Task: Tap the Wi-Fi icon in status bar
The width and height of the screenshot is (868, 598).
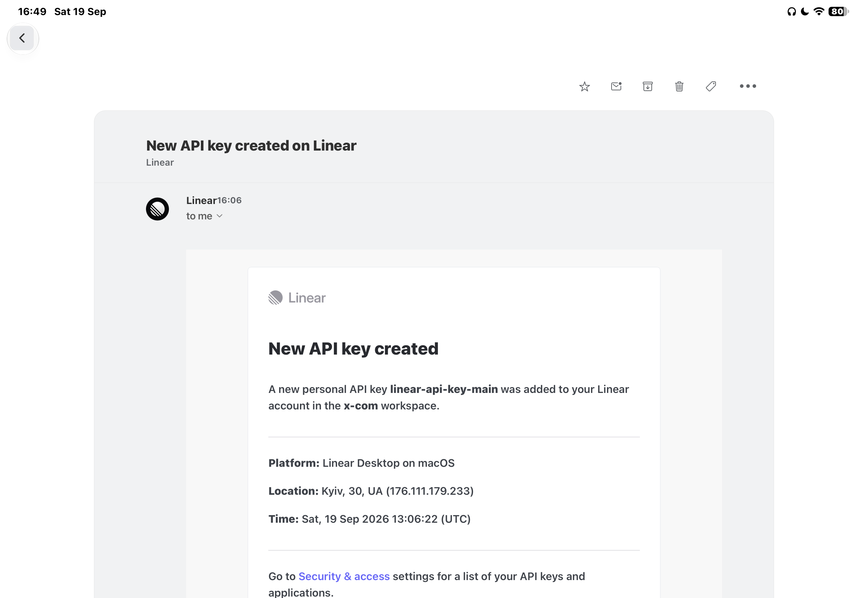Action: (x=819, y=11)
